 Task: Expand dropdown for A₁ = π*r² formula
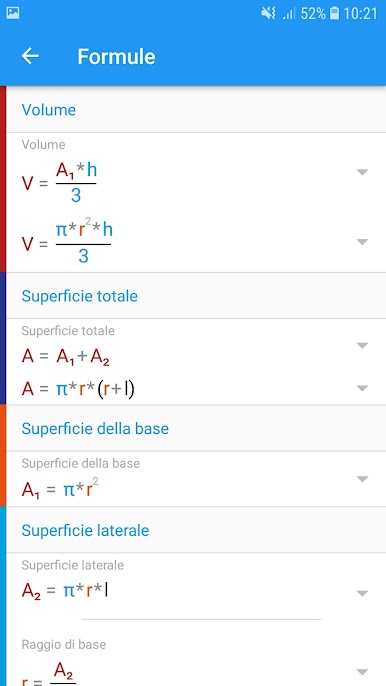point(362,479)
